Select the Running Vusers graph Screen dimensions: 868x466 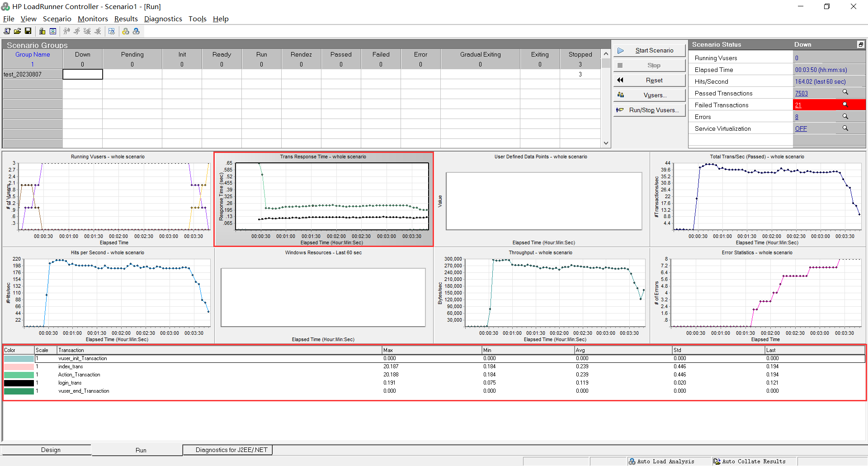click(x=108, y=199)
